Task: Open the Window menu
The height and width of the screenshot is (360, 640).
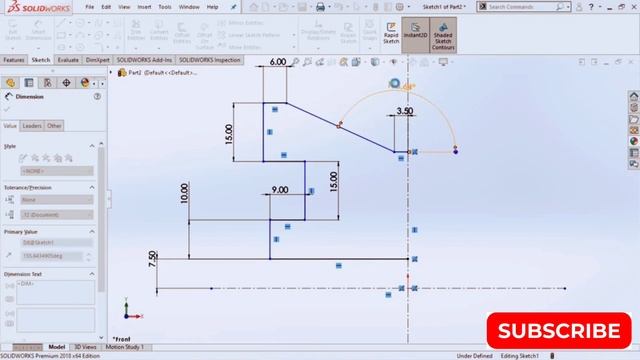Action: [x=189, y=7]
